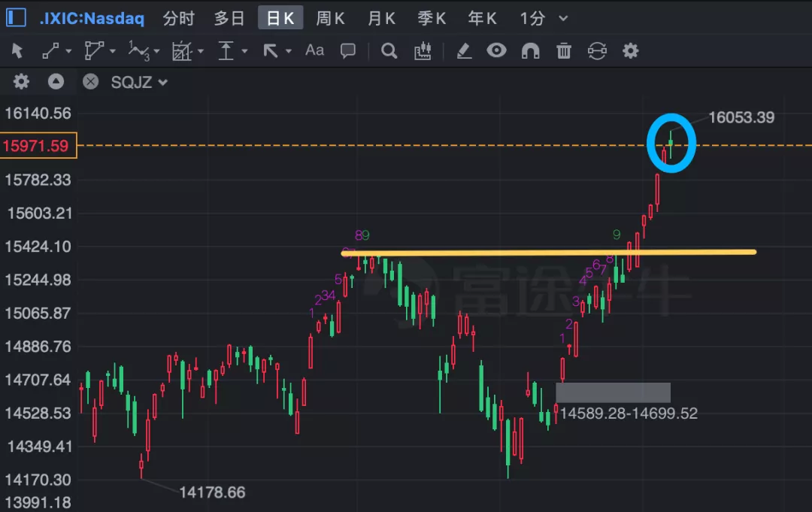Select the 日K daily chart tab

[280, 19]
